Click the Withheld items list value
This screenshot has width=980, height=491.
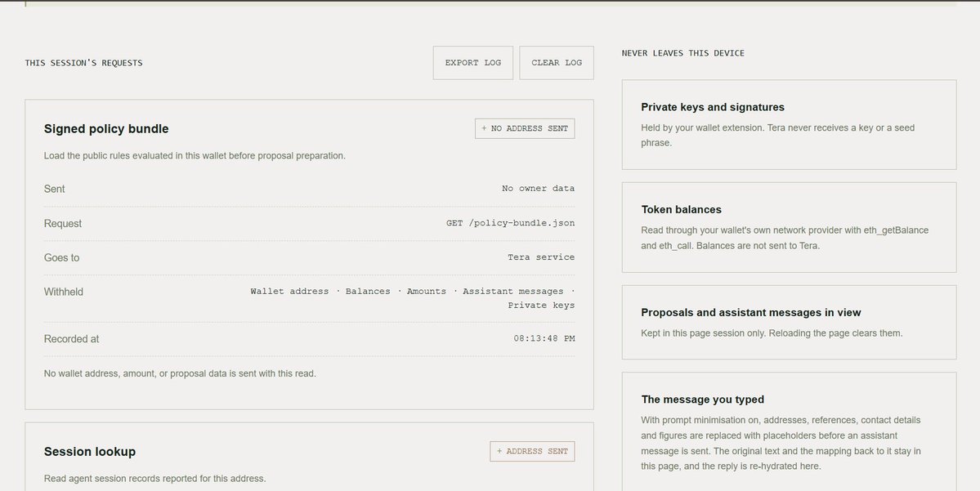[413, 298]
